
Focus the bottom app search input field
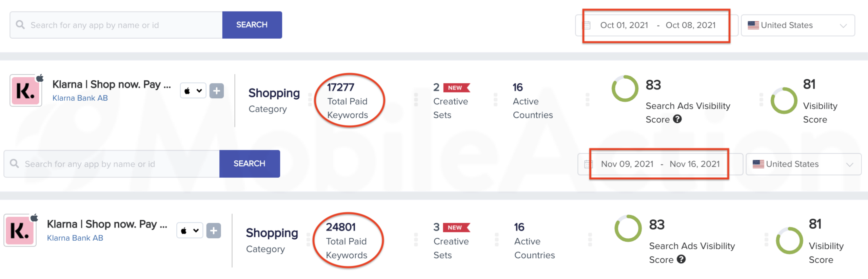tap(112, 164)
